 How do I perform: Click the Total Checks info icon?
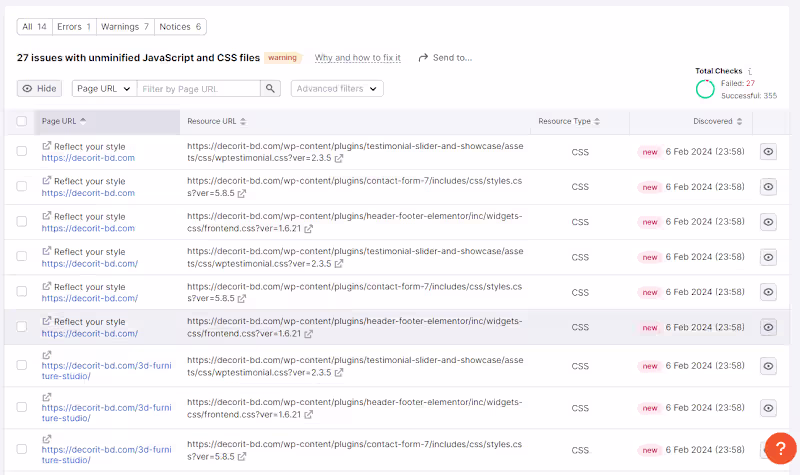pos(750,71)
